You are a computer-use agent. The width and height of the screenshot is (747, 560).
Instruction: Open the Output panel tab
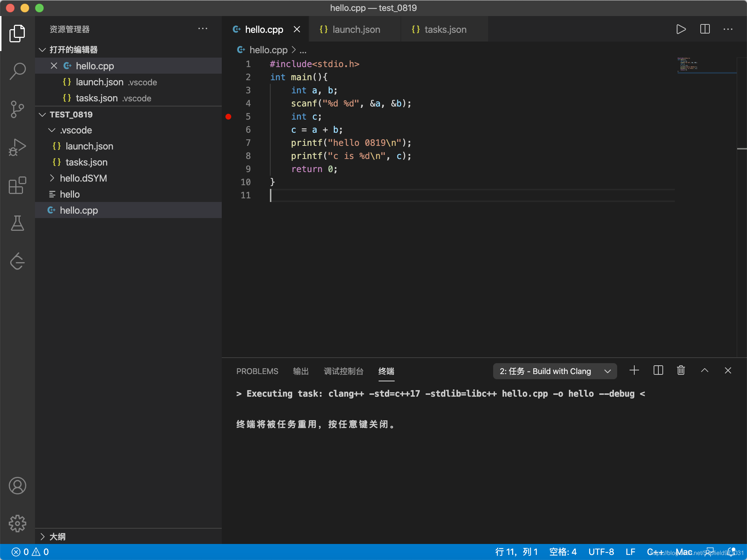(301, 371)
